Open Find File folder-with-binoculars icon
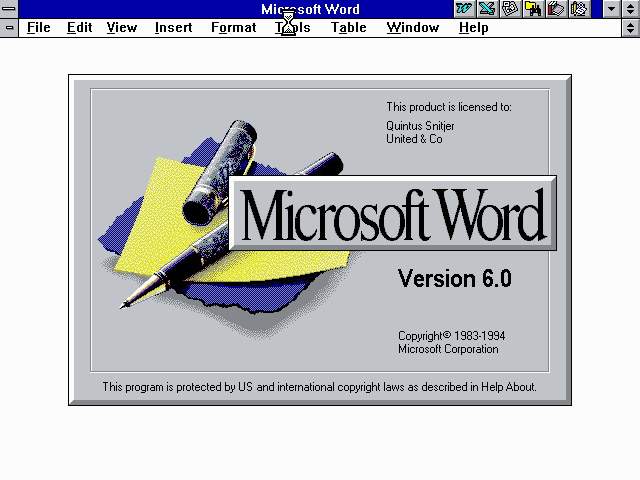The height and width of the screenshot is (480, 640). tap(533, 9)
